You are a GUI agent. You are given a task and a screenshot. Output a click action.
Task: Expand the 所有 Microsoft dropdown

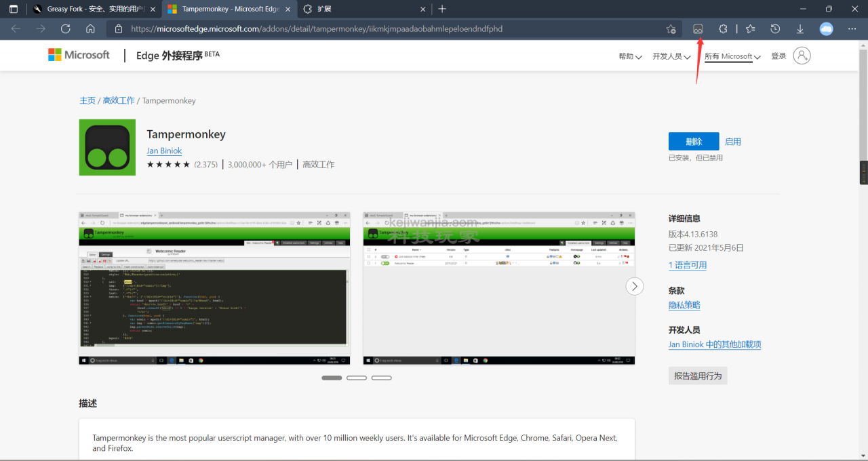click(x=732, y=56)
